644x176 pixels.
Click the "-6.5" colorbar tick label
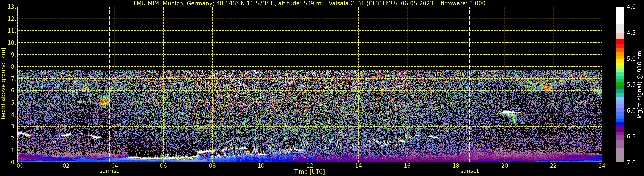click(630, 136)
